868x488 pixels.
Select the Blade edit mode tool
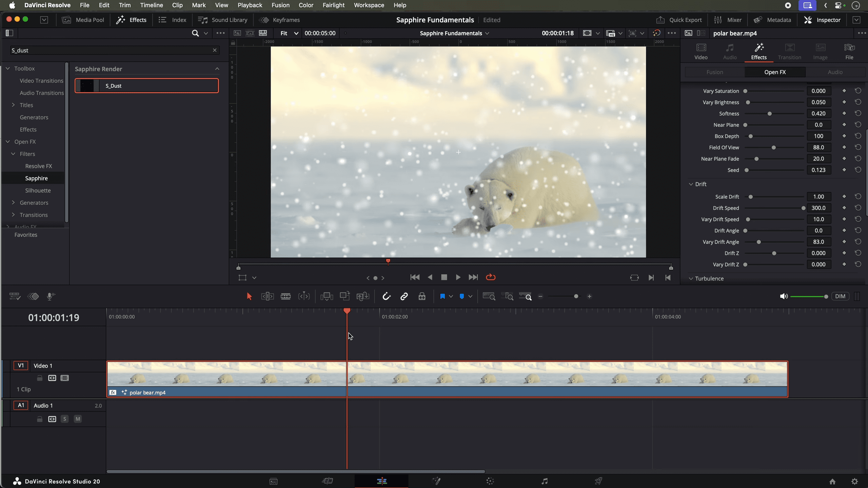[x=285, y=297]
